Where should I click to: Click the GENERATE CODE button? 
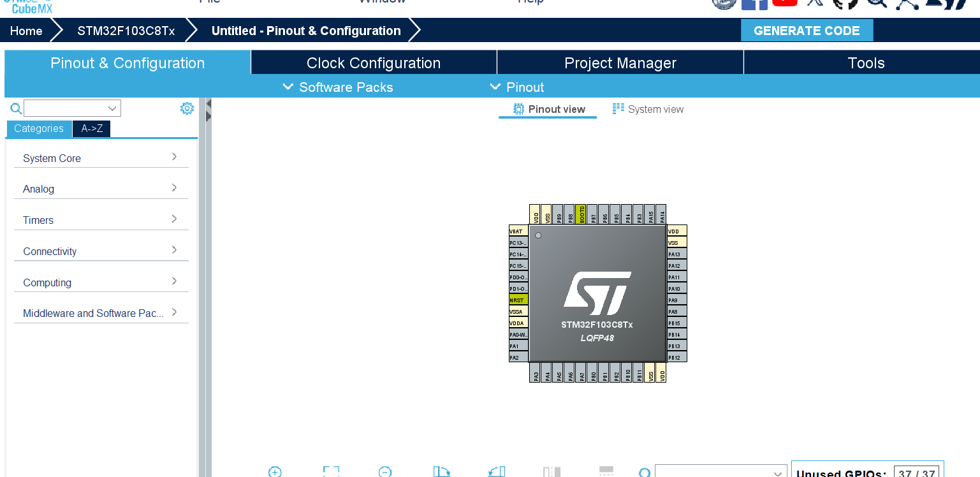pyautogui.click(x=807, y=31)
